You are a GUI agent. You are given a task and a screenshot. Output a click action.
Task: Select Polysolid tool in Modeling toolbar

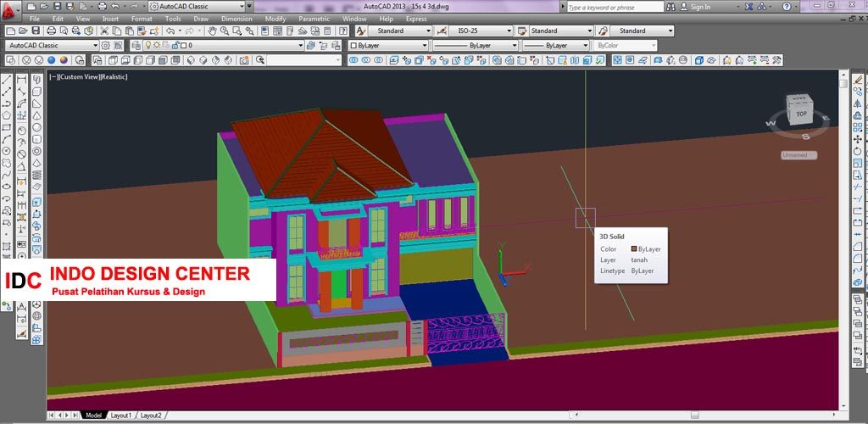[36, 80]
